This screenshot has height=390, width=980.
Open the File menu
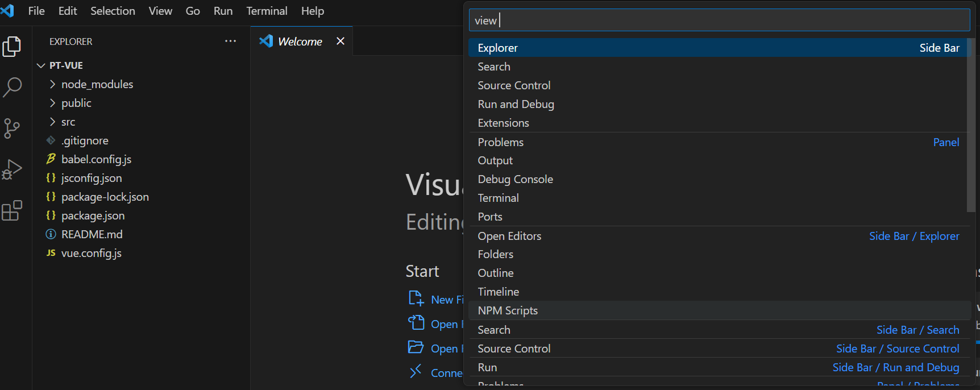[x=36, y=11]
